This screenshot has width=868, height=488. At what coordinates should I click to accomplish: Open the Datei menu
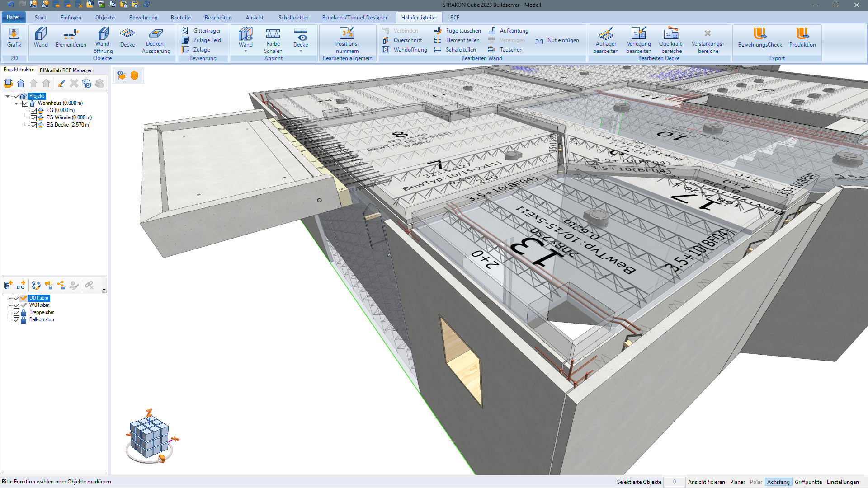[13, 17]
